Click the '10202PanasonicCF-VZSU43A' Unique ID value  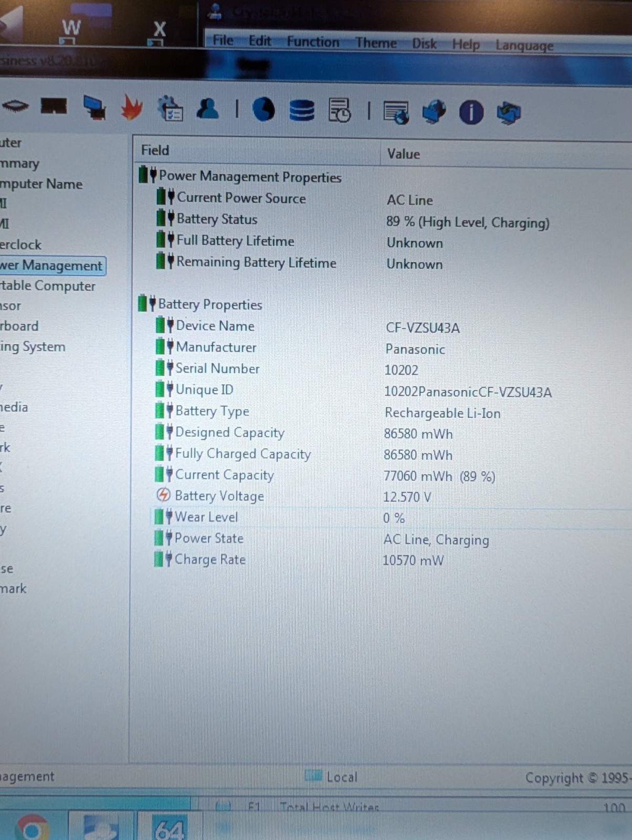coord(468,392)
